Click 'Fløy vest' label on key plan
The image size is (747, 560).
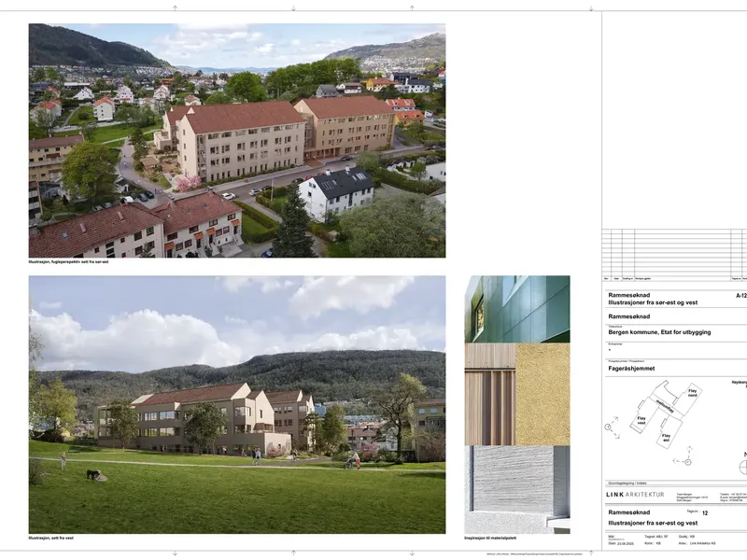[641, 421]
